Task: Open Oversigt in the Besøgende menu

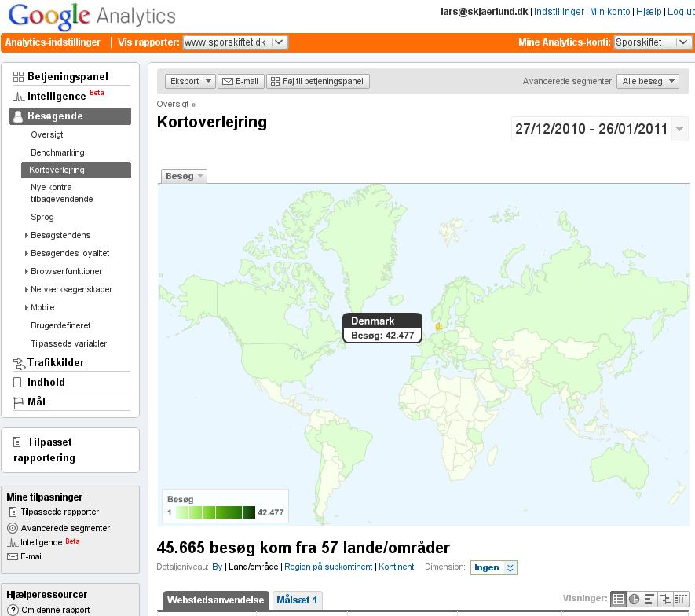Action: [47, 135]
